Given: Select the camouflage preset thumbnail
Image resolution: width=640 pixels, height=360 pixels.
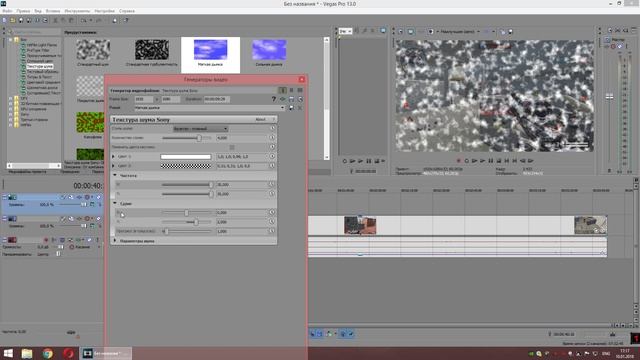Looking at the screenshot, I should (x=90, y=122).
